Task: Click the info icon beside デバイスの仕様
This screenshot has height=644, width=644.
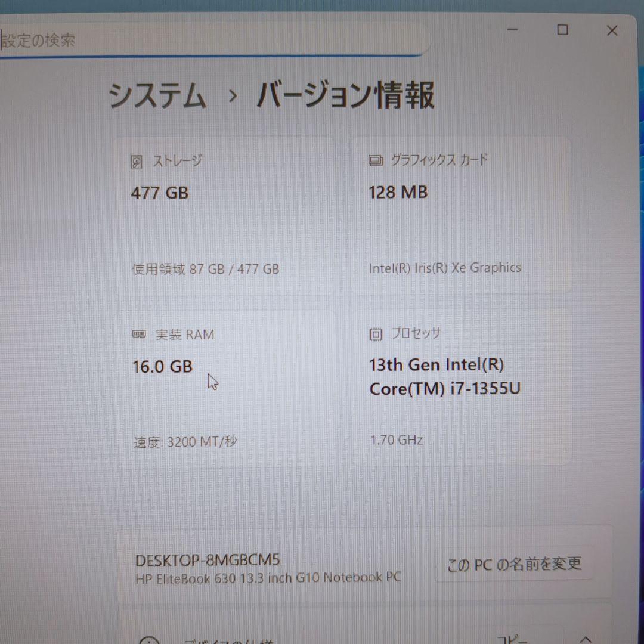Action: (x=151, y=640)
